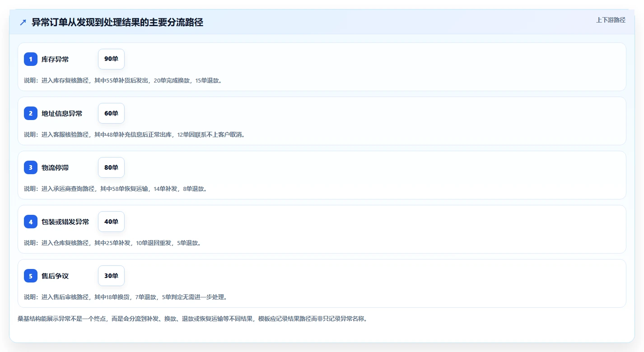This screenshot has width=644, height=352.
Task: Click the 80单 count chip
Action: pos(111,167)
